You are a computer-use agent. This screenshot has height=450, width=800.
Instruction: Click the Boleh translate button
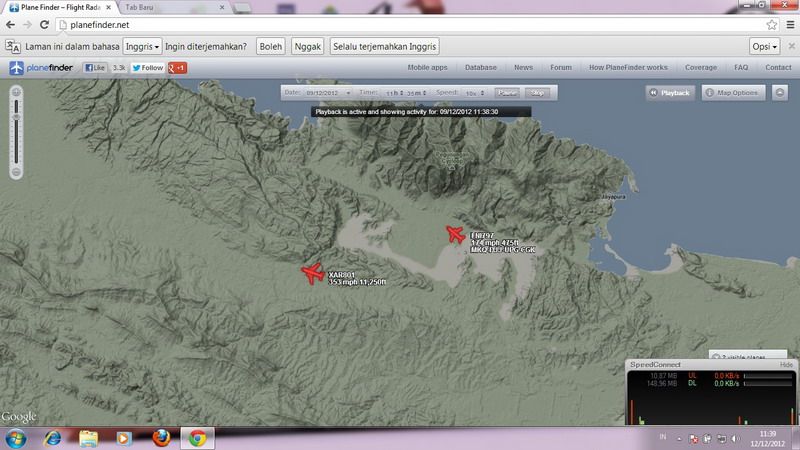(270, 46)
